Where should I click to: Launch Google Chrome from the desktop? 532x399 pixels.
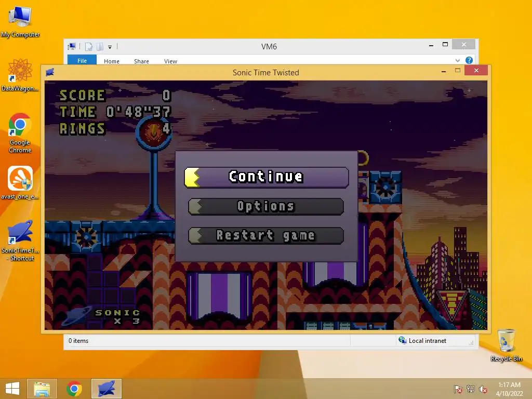tap(20, 133)
